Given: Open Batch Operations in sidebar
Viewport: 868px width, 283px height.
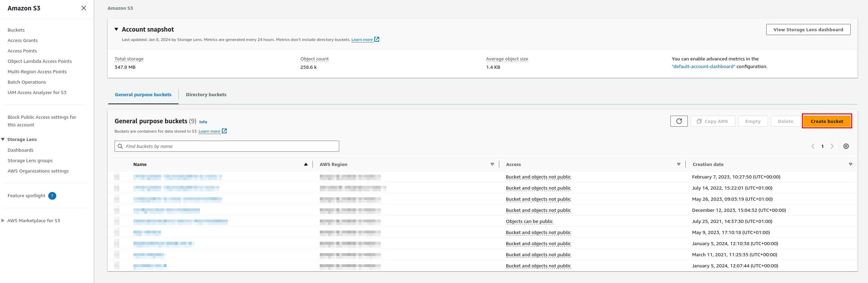Looking at the screenshot, I should (27, 82).
